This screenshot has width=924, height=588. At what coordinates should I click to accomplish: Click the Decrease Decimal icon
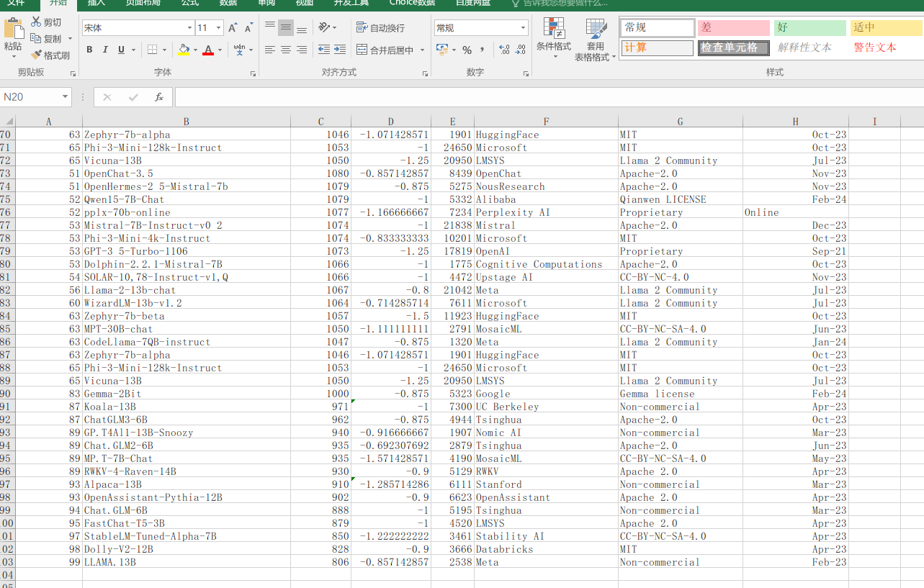coord(520,50)
